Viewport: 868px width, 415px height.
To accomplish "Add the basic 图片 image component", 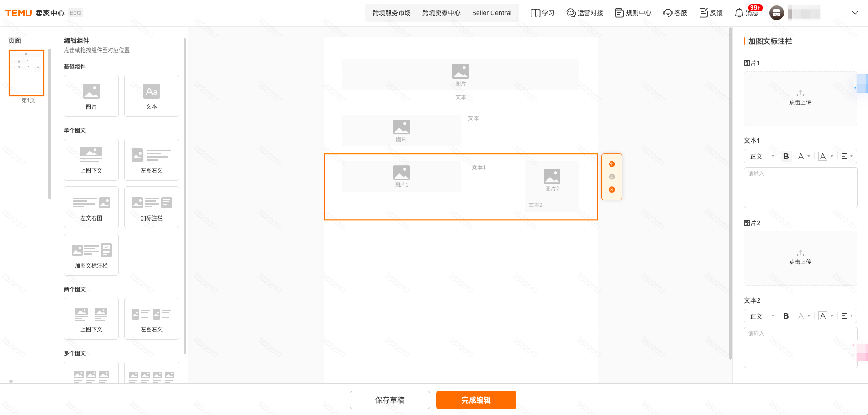I will [x=91, y=96].
